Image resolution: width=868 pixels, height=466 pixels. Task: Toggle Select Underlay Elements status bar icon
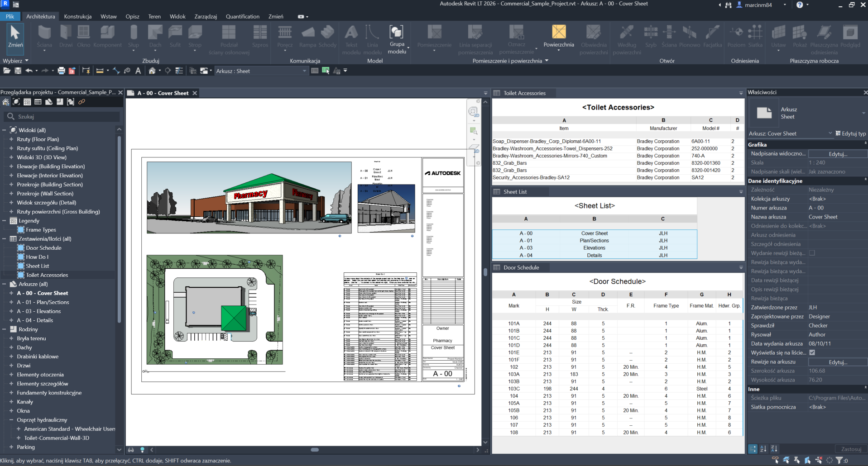point(786,460)
